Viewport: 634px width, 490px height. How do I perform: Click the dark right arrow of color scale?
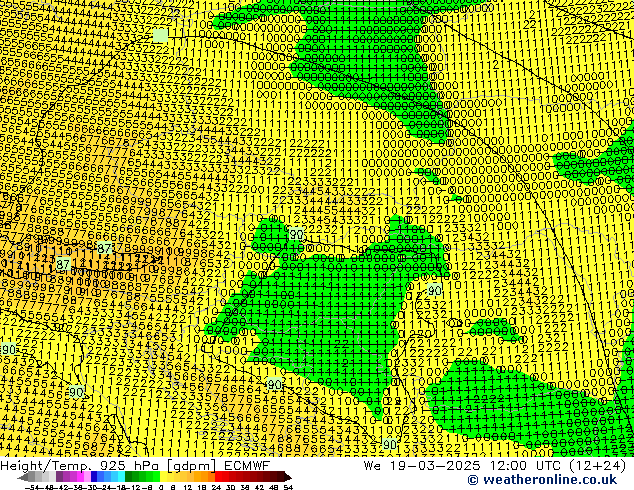tap(288, 477)
